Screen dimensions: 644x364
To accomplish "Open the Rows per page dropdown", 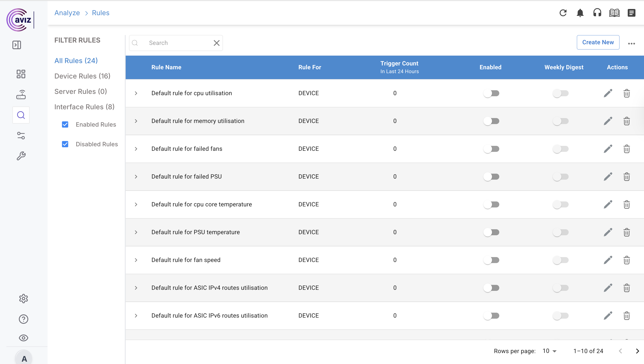I will [x=549, y=351].
